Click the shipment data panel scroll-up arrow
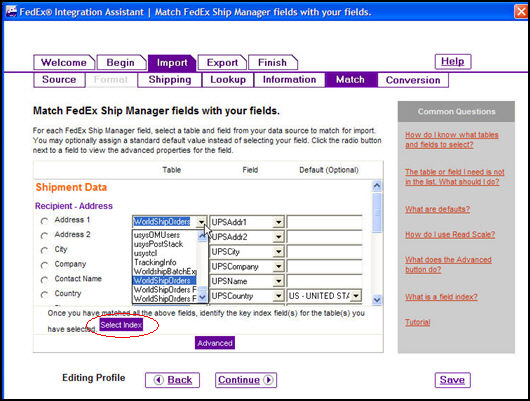The height and width of the screenshot is (401, 530). tap(377, 186)
